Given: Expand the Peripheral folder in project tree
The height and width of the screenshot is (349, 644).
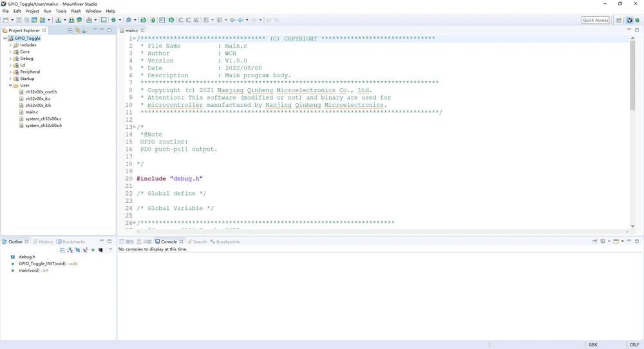Looking at the screenshot, I should pyautogui.click(x=10, y=72).
